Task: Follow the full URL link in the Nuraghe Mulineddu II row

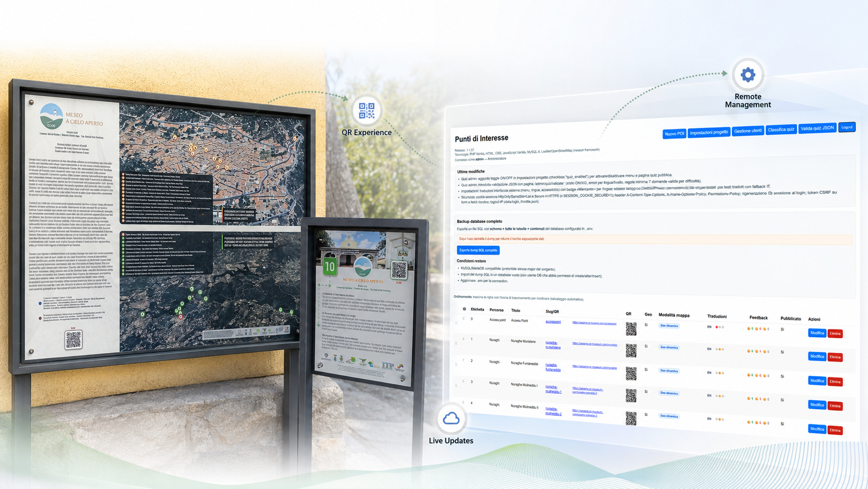Action: point(588,413)
